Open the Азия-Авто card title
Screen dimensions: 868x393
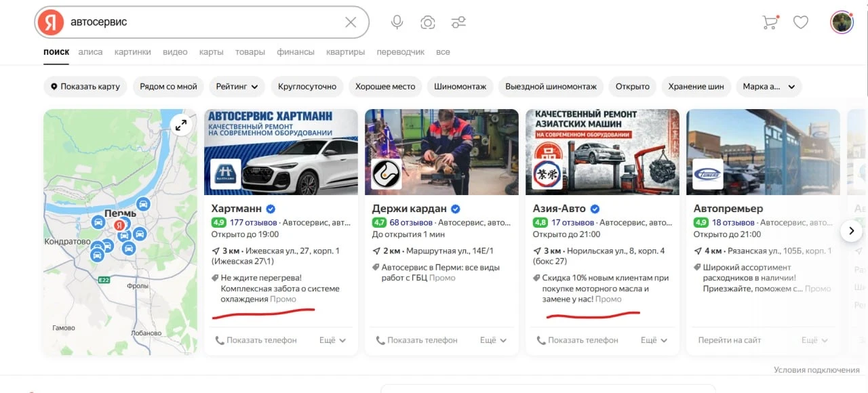(x=559, y=209)
